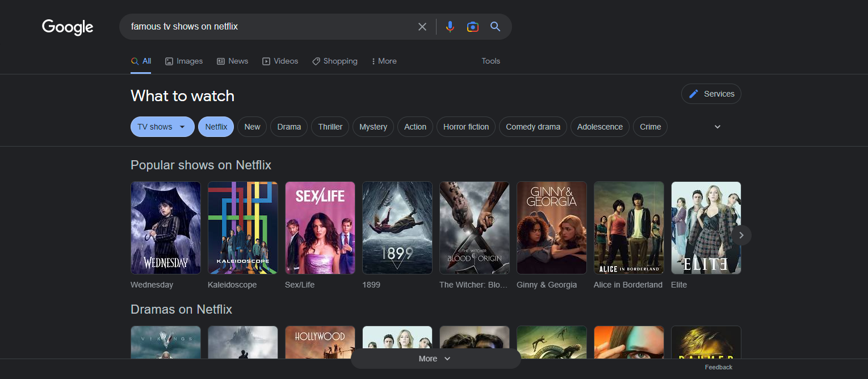This screenshot has width=868, height=379.
Task: Click the Kaleidoscope title text
Action: tap(232, 285)
